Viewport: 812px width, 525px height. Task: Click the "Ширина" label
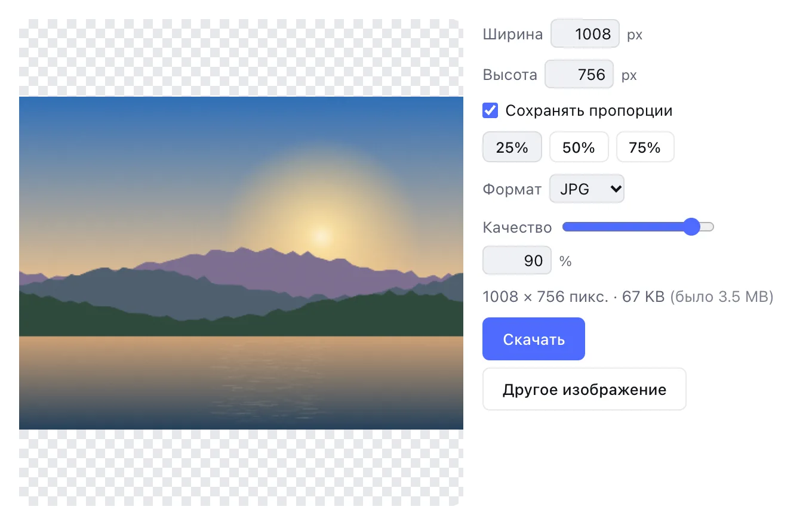tap(513, 34)
